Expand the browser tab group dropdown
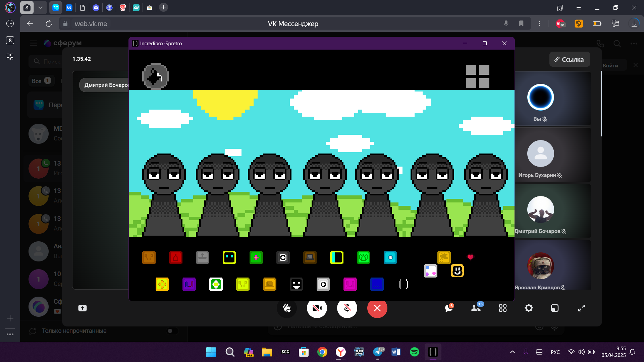This screenshot has height=362, width=644. click(41, 7)
